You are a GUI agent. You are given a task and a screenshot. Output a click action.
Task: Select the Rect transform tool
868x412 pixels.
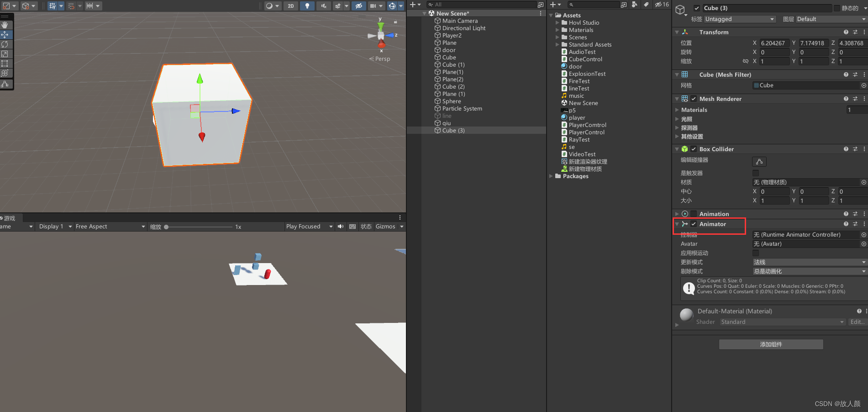5,63
